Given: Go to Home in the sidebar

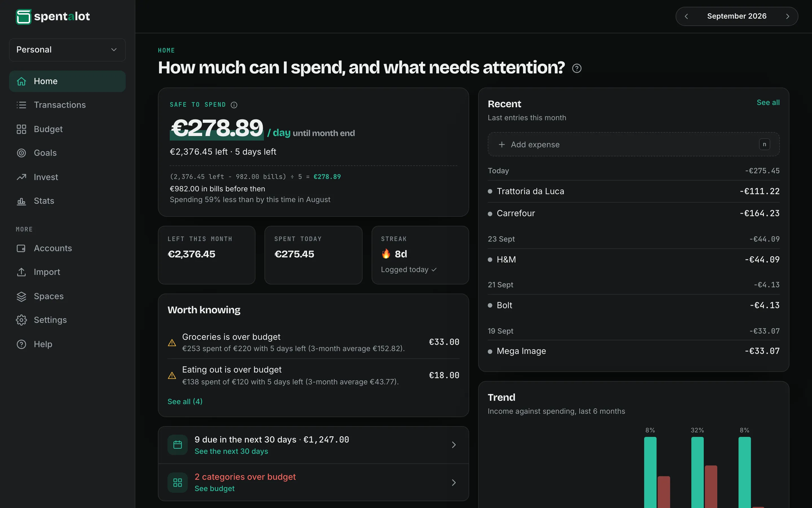Looking at the screenshot, I should [x=67, y=81].
